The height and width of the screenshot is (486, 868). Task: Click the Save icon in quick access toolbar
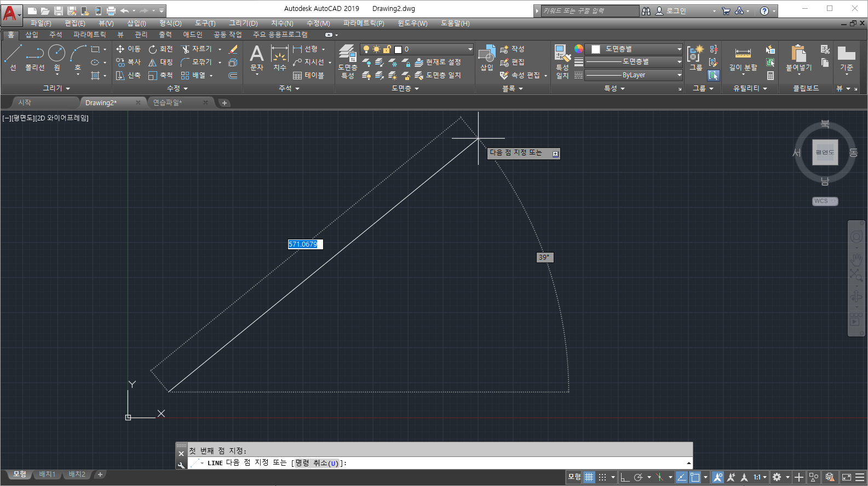(59, 10)
